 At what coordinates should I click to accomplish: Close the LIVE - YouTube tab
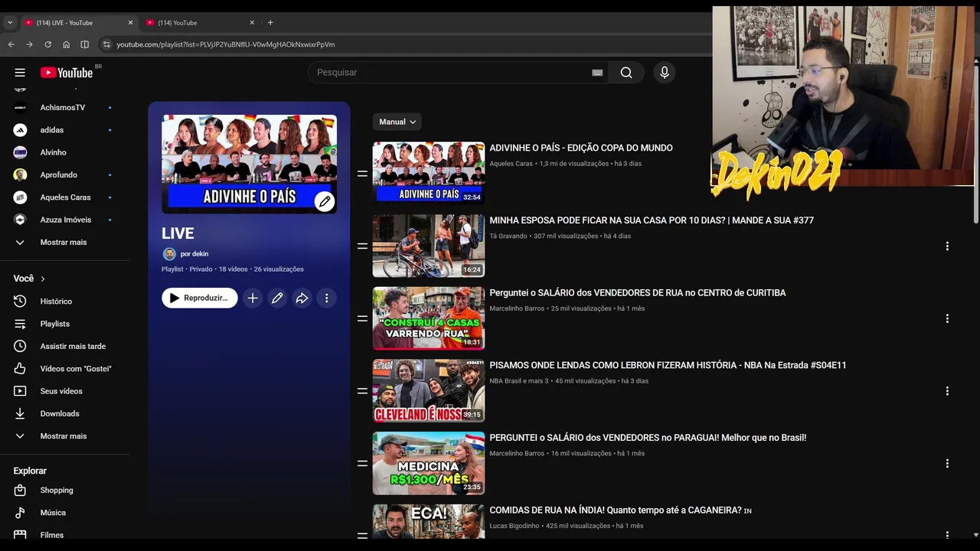pos(130,23)
